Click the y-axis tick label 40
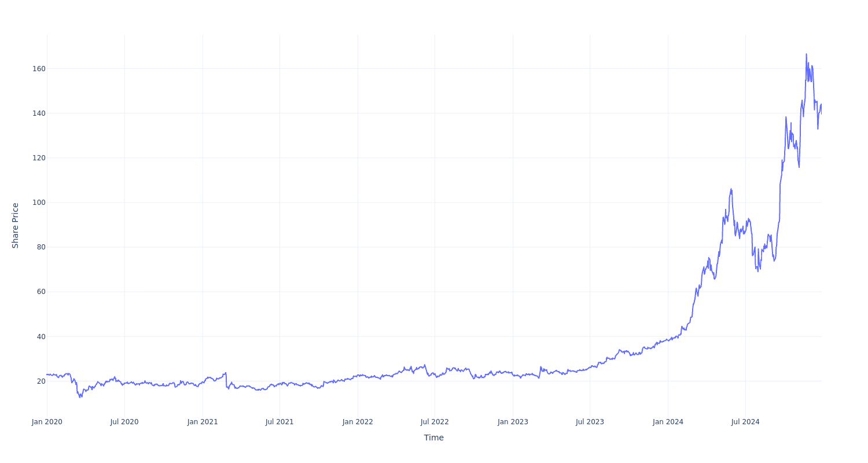 [x=41, y=336]
